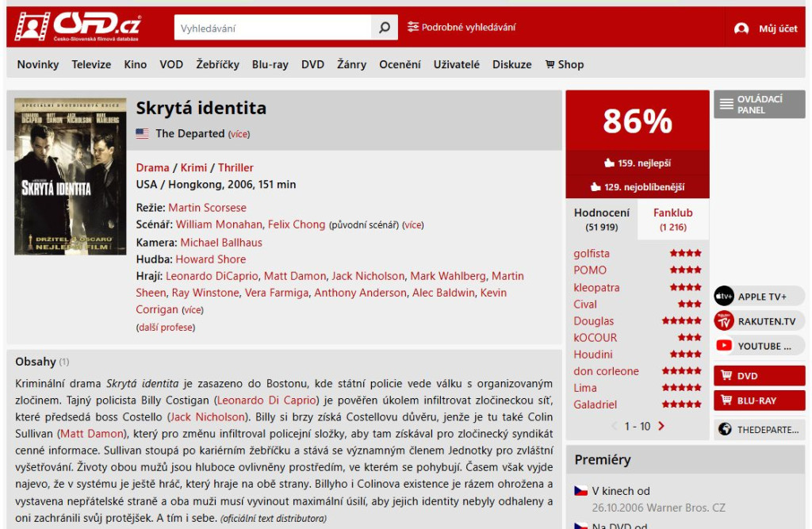The height and width of the screenshot is (529, 812).
Task: Open user golfista's profile
Action: (592, 253)
